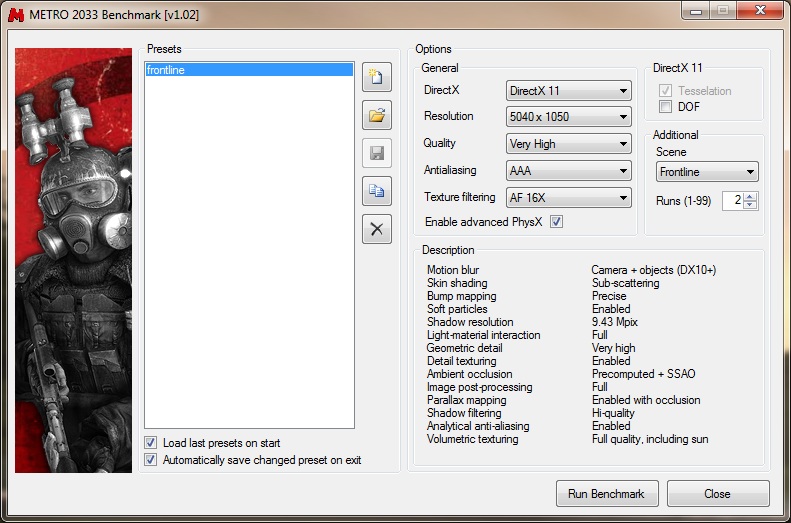
Task: Enable the DOF checkbox
Action: [665, 107]
